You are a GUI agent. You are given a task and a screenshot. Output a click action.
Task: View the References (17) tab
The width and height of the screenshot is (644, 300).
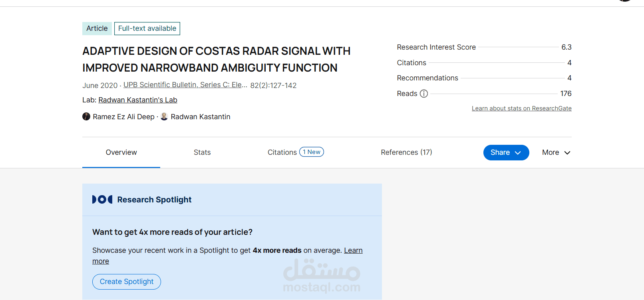406,152
